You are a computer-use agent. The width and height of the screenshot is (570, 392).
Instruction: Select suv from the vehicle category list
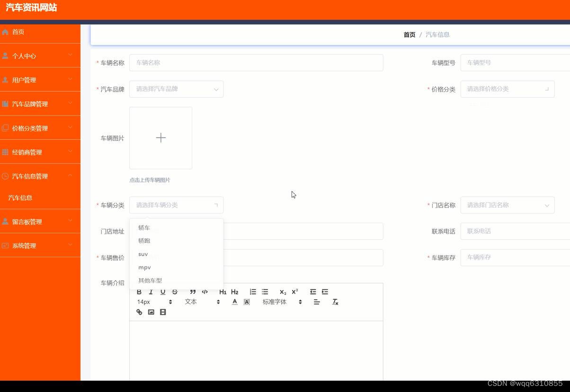point(176,254)
